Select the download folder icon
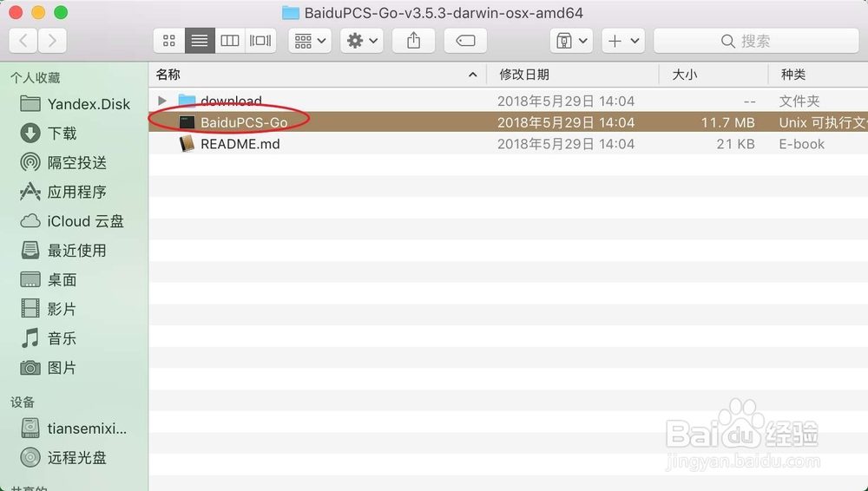The height and width of the screenshot is (491, 868). pyautogui.click(x=187, y=101)
